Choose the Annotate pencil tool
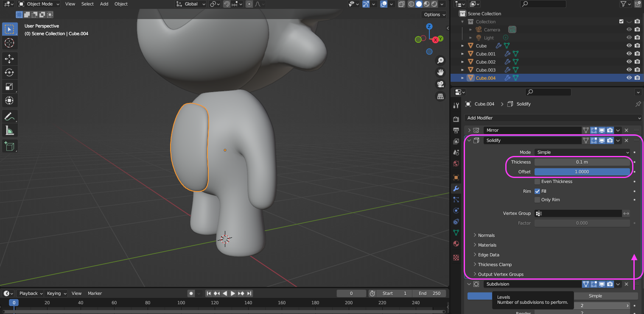 pos(9,116)
